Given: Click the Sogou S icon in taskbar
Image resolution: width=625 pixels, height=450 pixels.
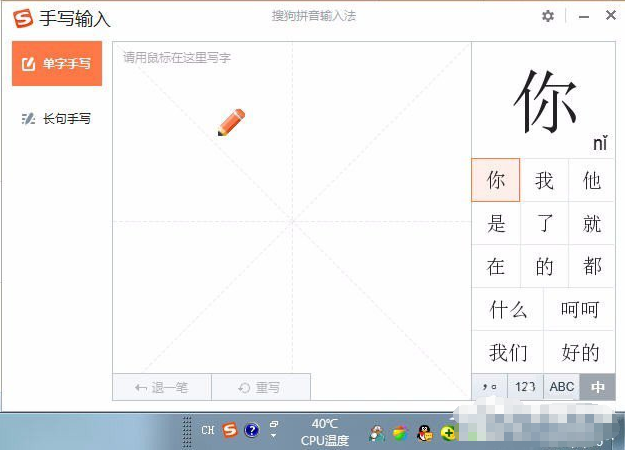Looking at the screenshot, I should pyautogui.click(x=230, y=430).
